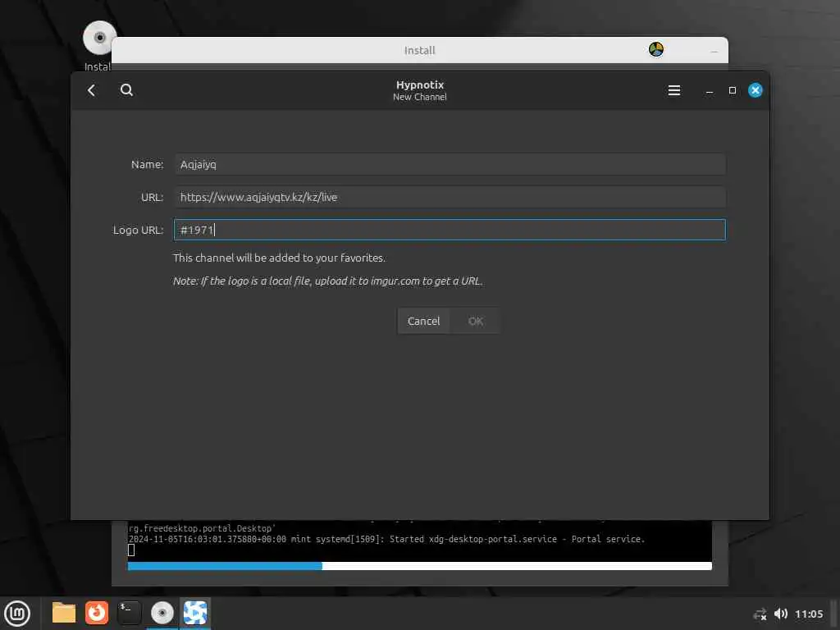The image size is (840, 630).
Task: Minimize the Install window
Action: click(x=714, y=52)
